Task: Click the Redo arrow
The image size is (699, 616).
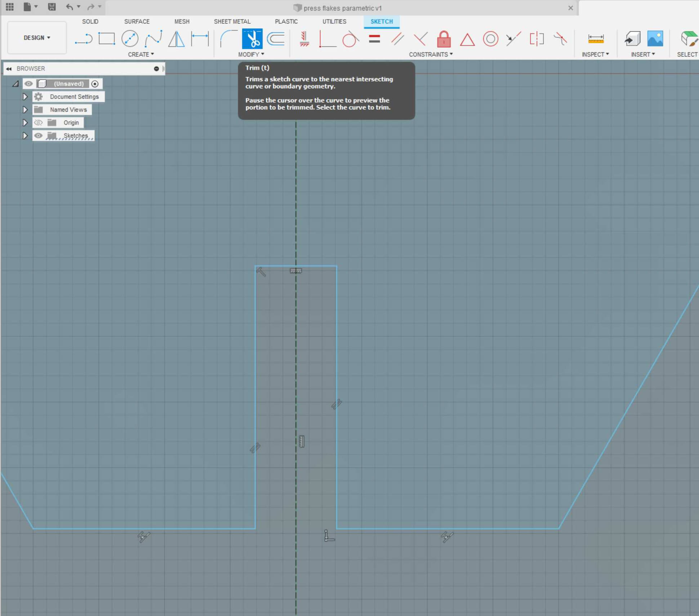Action: [x=91, y=6]
